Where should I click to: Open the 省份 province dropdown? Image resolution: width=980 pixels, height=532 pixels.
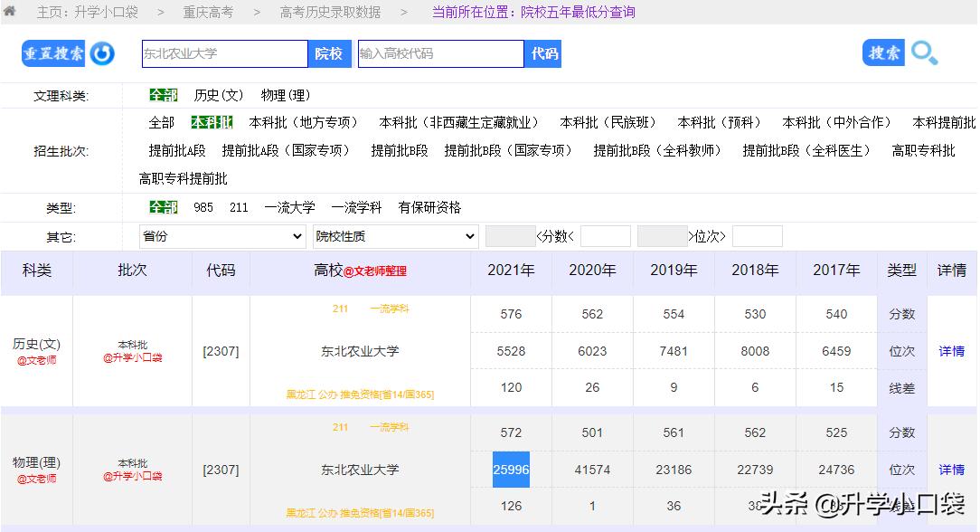[221, 236]
